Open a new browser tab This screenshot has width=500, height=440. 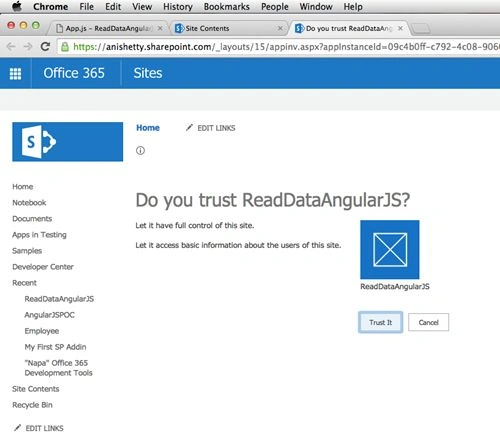(421, 29)
